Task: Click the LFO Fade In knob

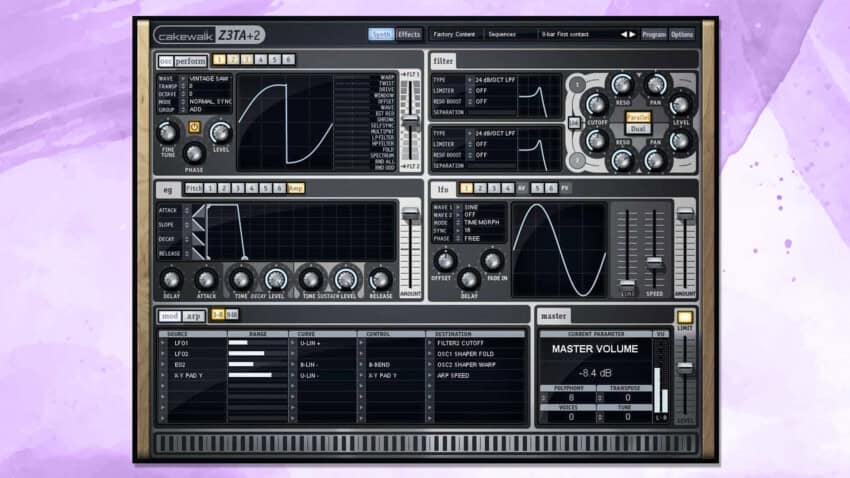Action: [x=493, y=261]
